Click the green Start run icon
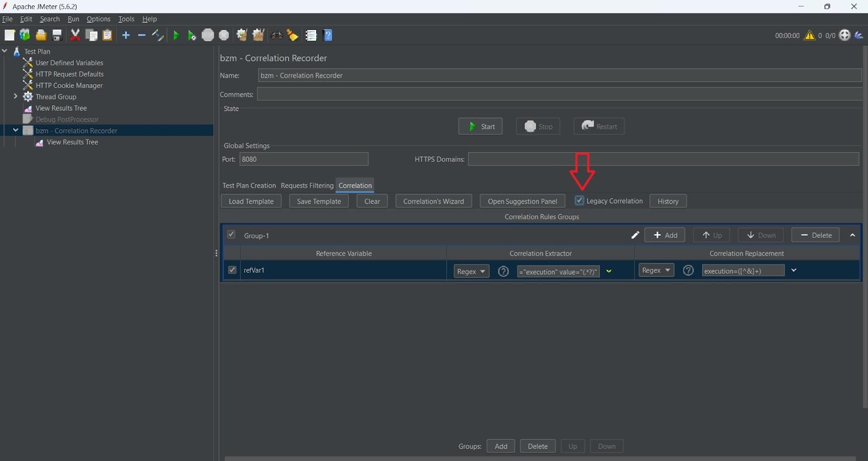 (x=176, y=35)
